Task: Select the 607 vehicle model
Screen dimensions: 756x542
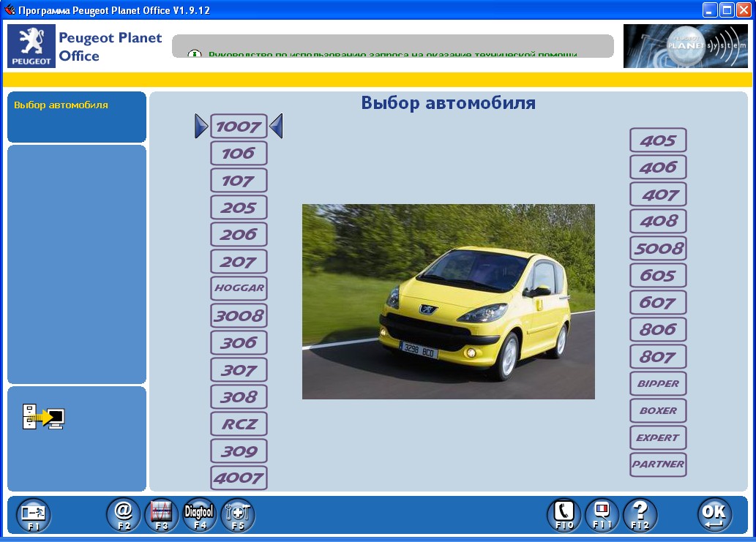Action: [658, 302]
